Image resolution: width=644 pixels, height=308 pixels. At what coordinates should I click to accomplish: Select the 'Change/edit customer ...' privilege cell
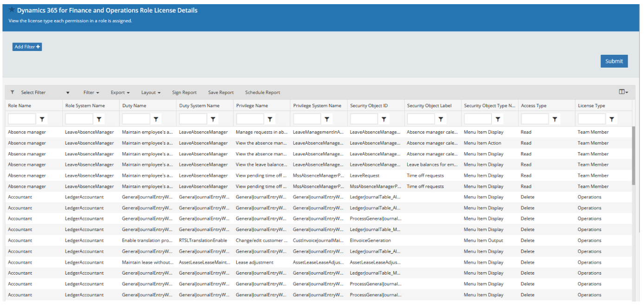tap(261, 241)
